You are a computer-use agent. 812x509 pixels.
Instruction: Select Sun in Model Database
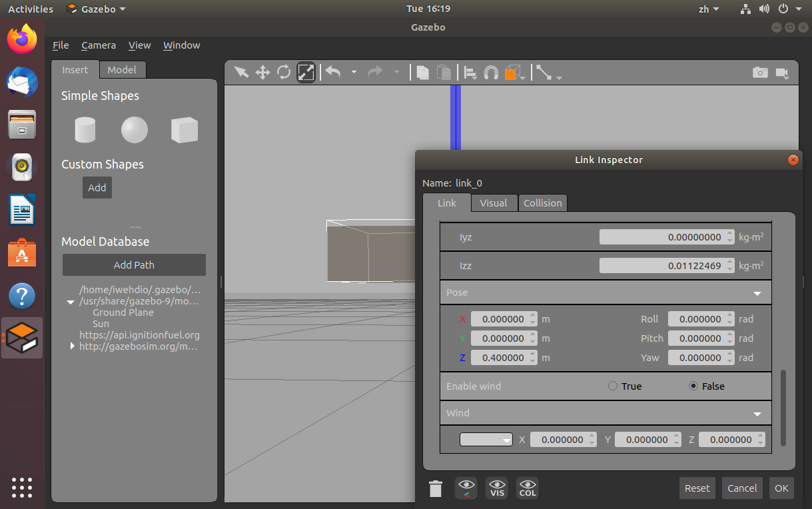point(101,324)
